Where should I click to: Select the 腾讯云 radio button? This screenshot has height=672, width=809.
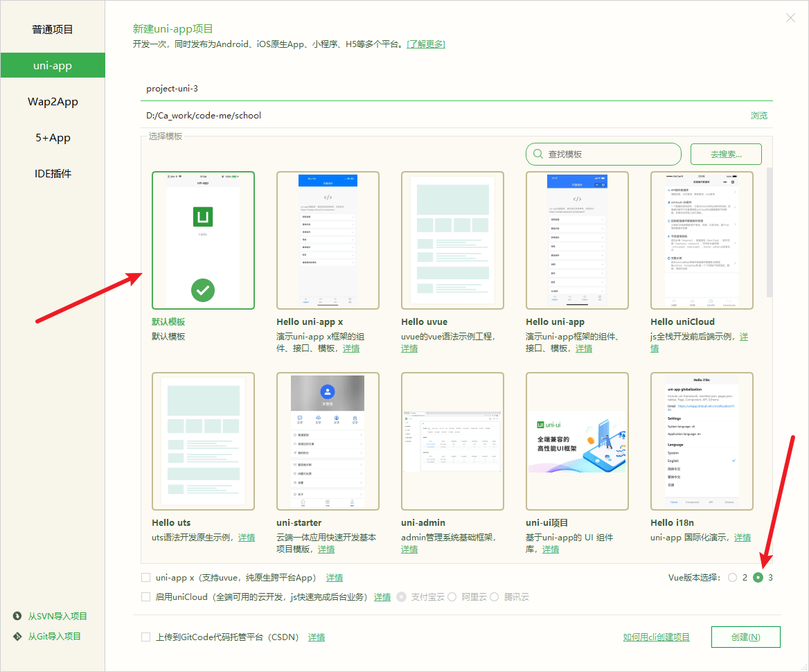pos(495,596)
